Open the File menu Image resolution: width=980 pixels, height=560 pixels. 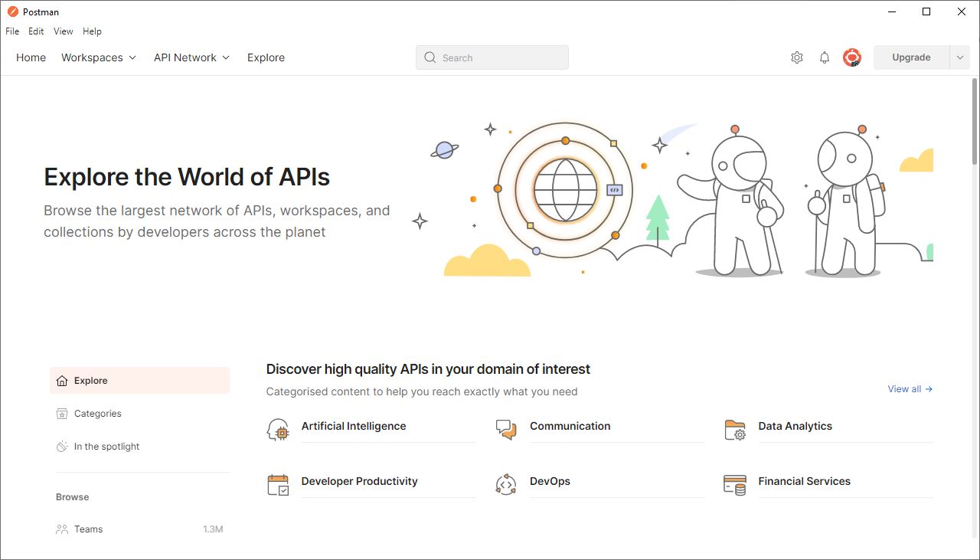12,31
